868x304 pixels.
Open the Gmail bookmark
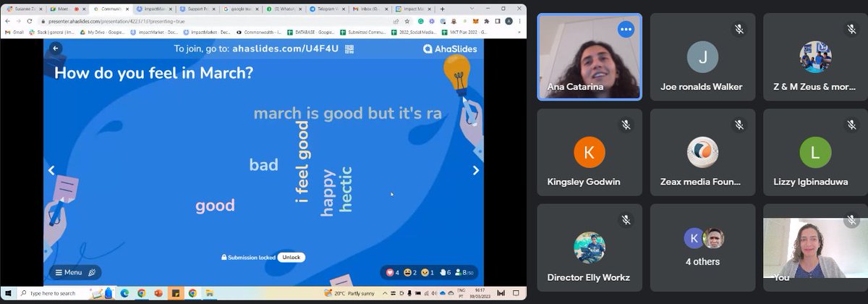[13, 33]
